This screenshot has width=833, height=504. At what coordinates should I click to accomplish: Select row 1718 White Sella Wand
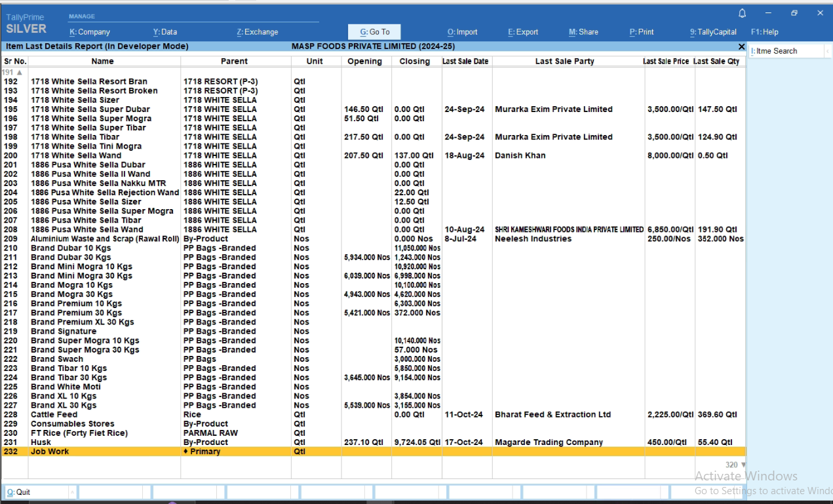[374, 155]
